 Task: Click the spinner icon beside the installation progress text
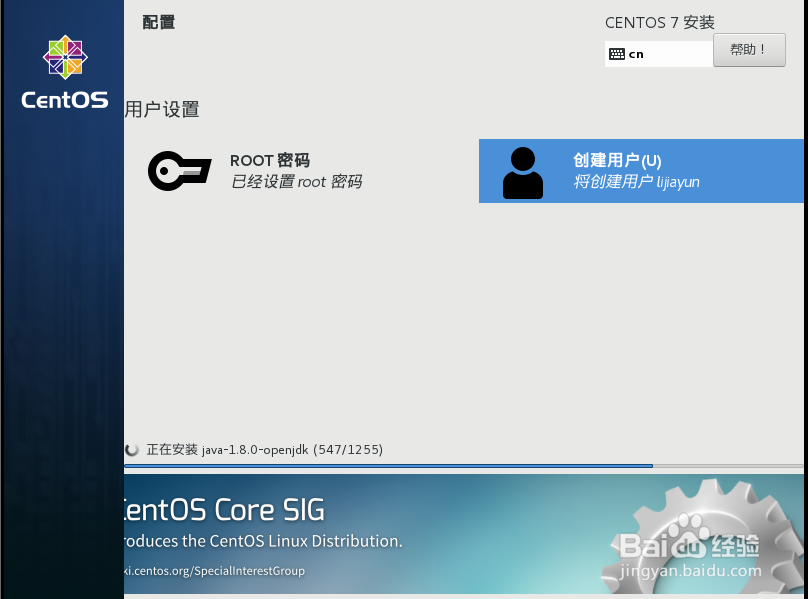130,449
